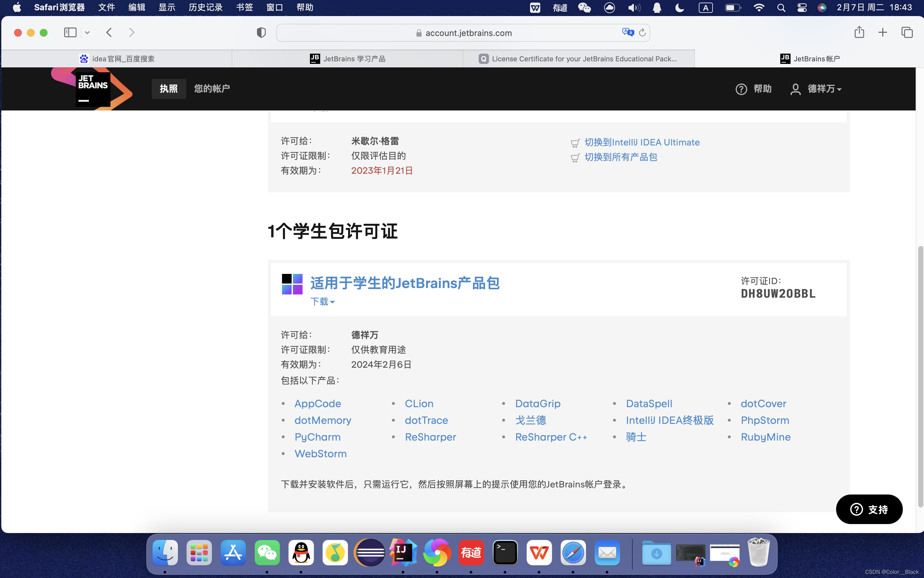924x578 pixels.
Task: Open the PhpStorm product link
Action: [x=765, y=421]
